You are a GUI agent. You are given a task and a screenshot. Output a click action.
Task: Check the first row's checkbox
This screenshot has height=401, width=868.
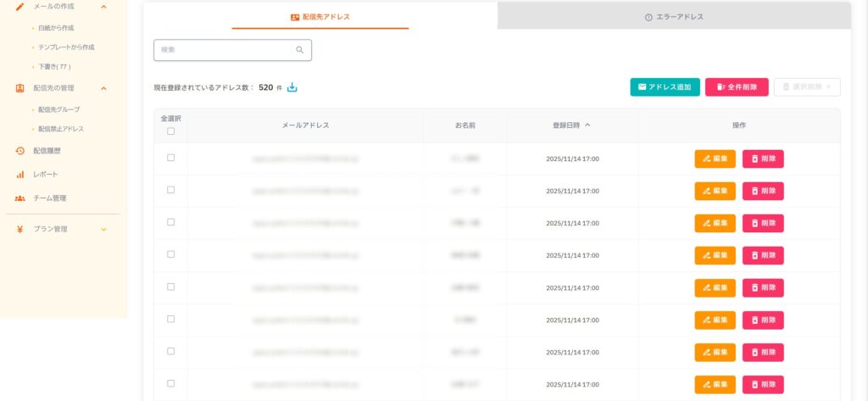coord(171,158)
